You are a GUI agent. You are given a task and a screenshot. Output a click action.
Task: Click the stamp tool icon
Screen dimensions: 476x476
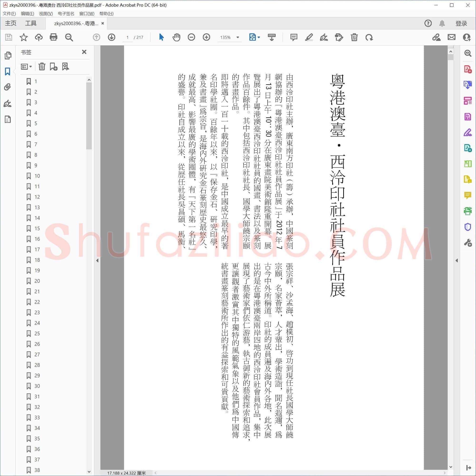[339, 37]
